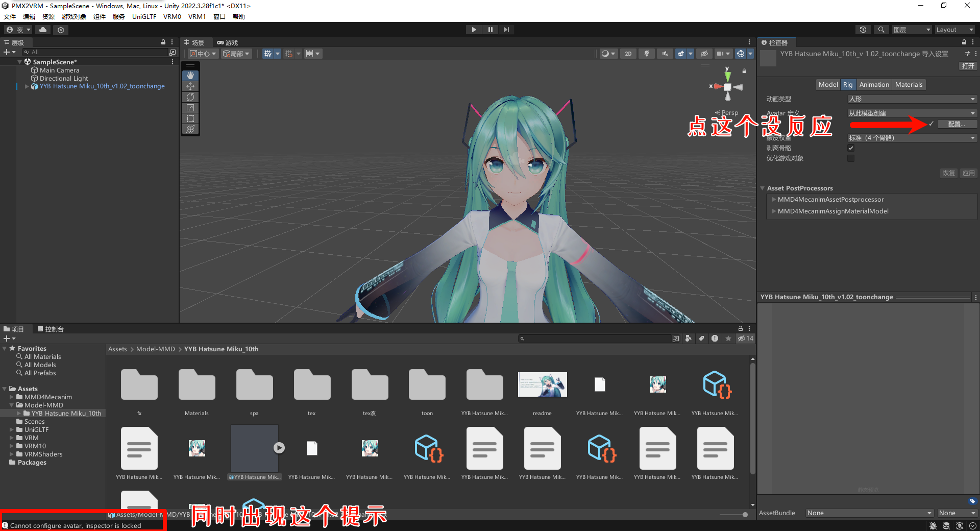Toggle hidden objects visibility in scene
This screenshot has height=531, width=980.
click(704, 54)
